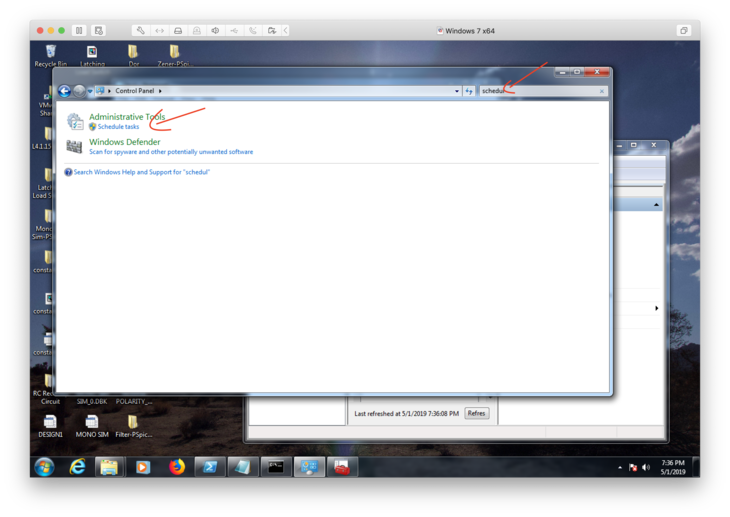Select the Control Panel breadcrumb text
Viewport: 730px width, 517px height.
pos(135,91)
